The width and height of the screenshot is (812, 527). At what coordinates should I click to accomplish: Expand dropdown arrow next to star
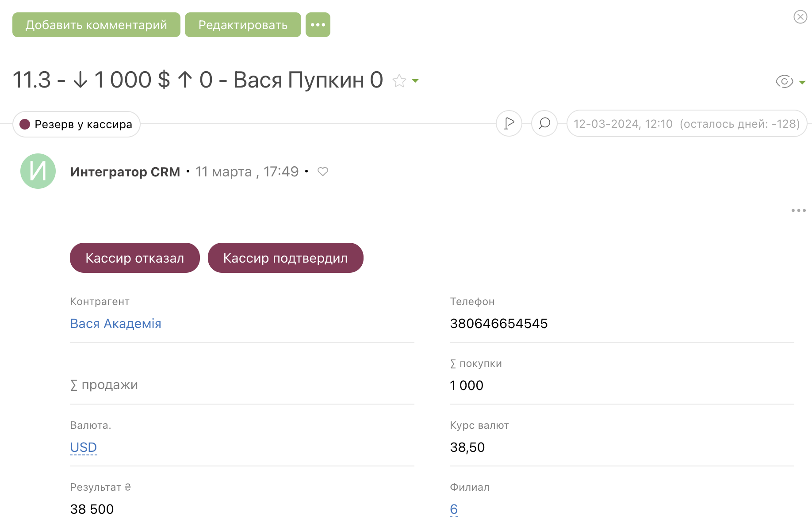tap(415, 81)
